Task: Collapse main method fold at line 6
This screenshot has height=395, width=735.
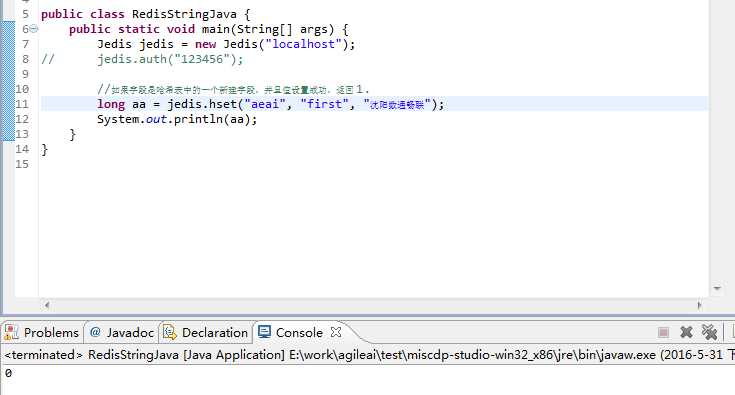Action: [34, 29]
